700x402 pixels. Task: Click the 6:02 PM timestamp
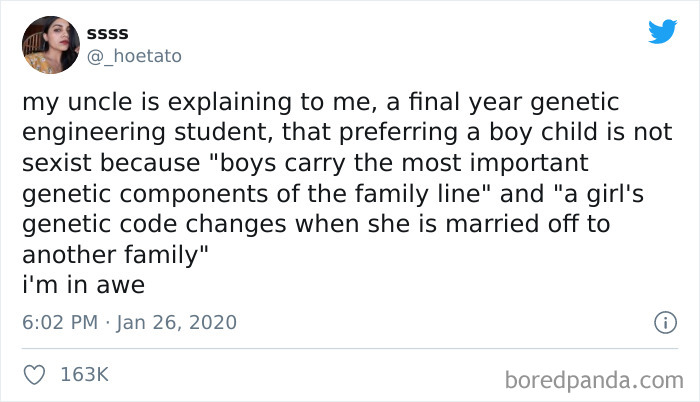[56, 322]
